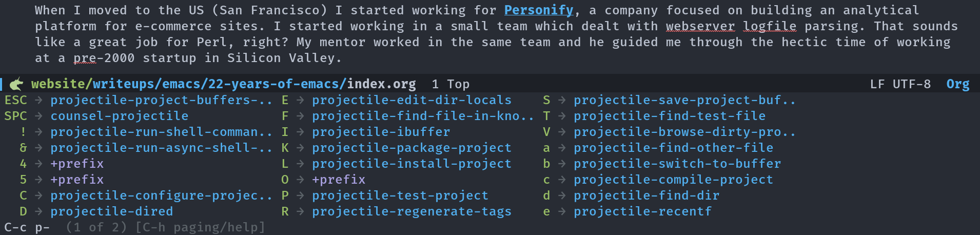
Task: Select projectile-edit-dir-locals entry
Action: [x=411, y=100]
